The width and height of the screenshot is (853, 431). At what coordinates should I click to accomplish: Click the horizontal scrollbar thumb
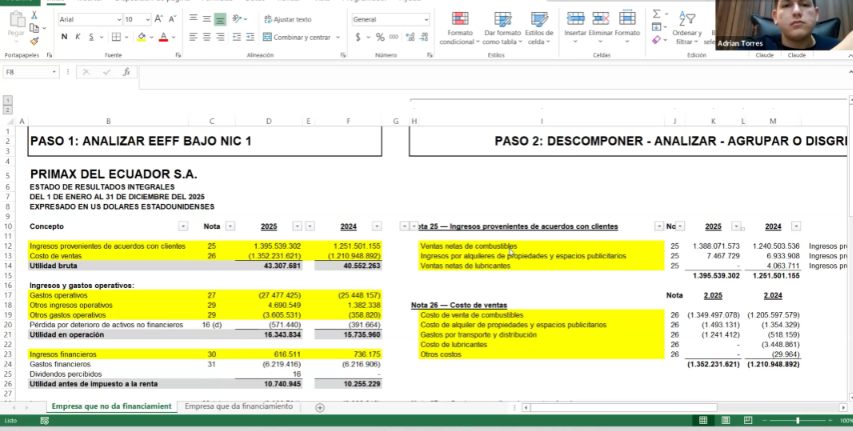click(x=624, y=407)
